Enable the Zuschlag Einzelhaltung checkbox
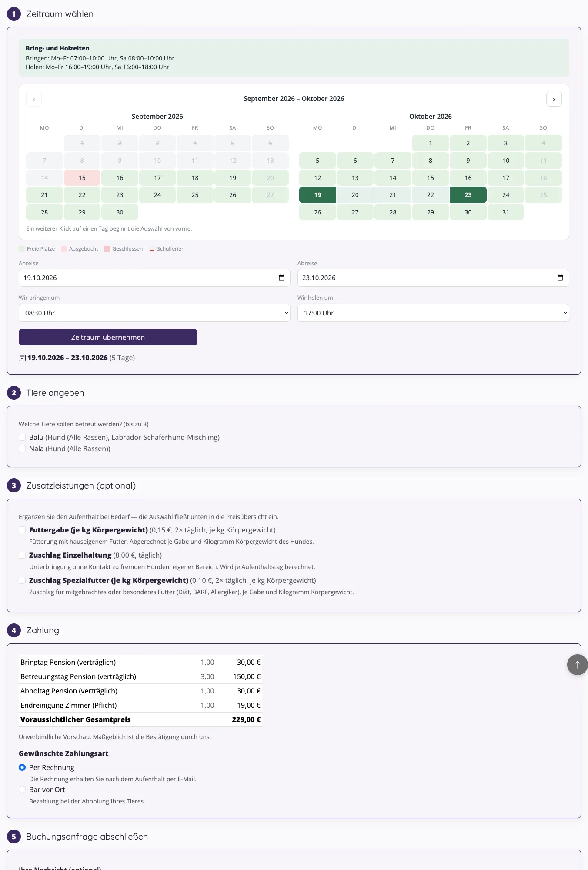This screenshot has height=870, width=588. click(22, 555)
